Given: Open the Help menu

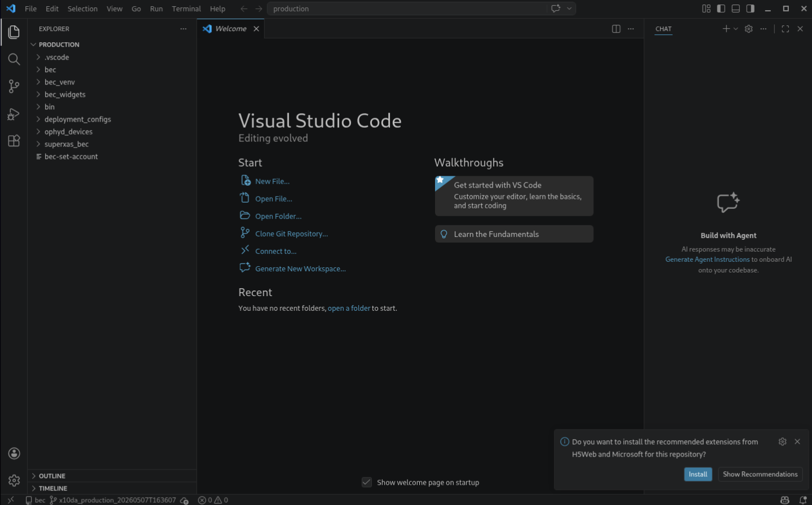Looking at the screenshot, I should click(218, 8).
